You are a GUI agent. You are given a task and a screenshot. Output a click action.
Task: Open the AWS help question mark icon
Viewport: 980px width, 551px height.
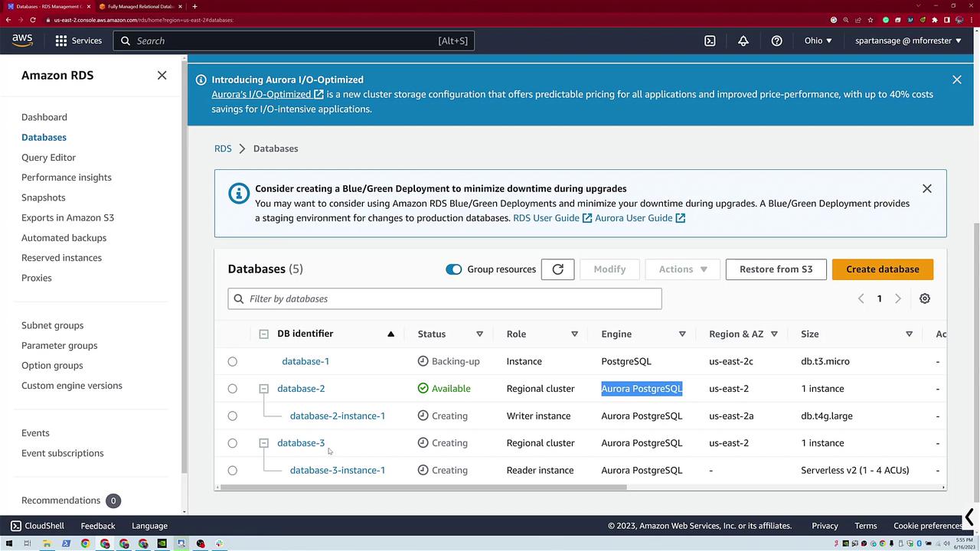tap(776, 41)
